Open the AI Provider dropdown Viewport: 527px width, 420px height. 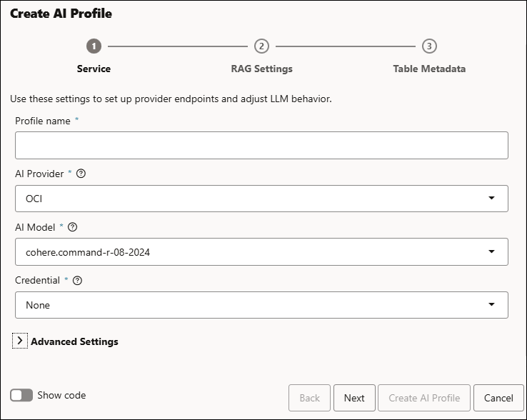coord(261,199)
